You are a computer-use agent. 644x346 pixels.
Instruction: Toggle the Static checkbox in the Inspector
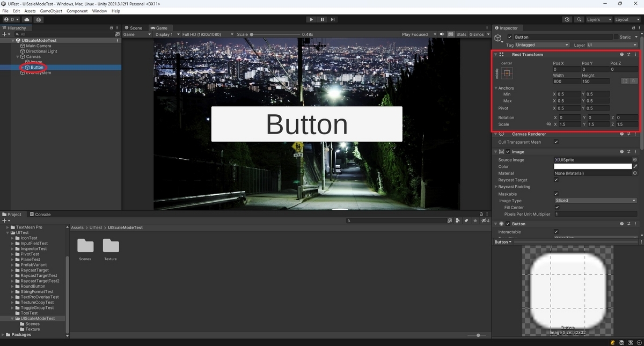[x=616, y=37]
